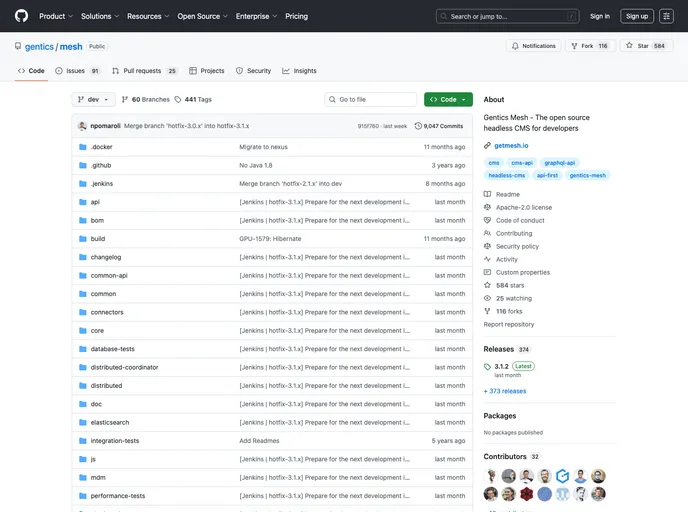Open npomaroli's avatar in commit header
The width and height of the screenshot is (688, 512).
coord(82,126)
